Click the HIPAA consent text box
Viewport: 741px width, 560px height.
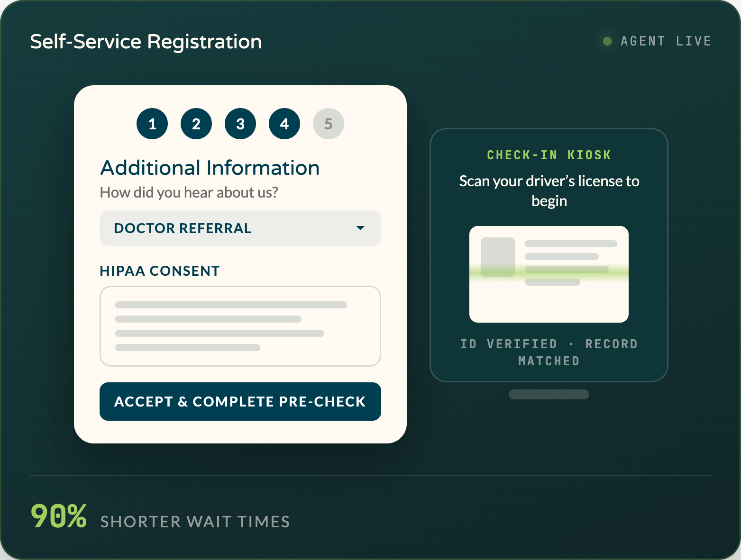[x=240, y=326]
